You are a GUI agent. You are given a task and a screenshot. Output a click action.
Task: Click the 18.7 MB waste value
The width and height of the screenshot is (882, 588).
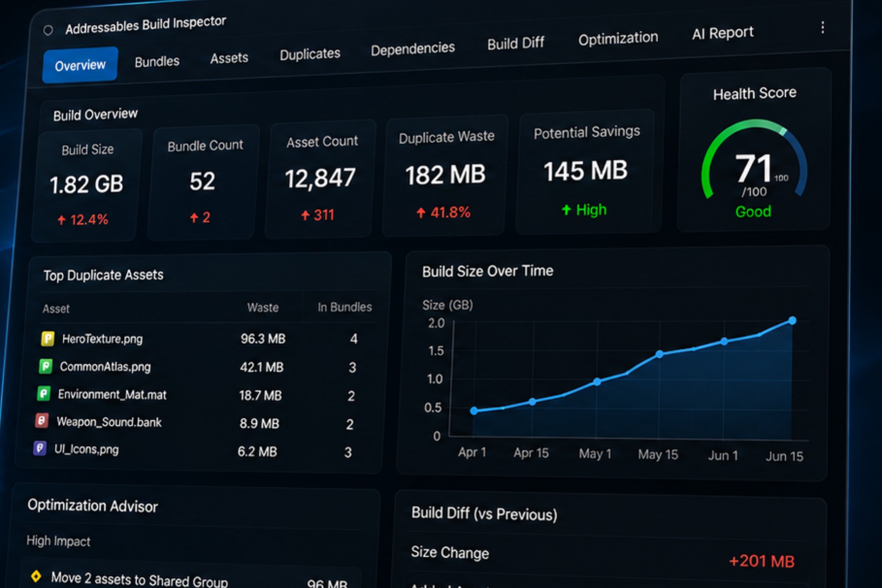[x=260, y=395]
